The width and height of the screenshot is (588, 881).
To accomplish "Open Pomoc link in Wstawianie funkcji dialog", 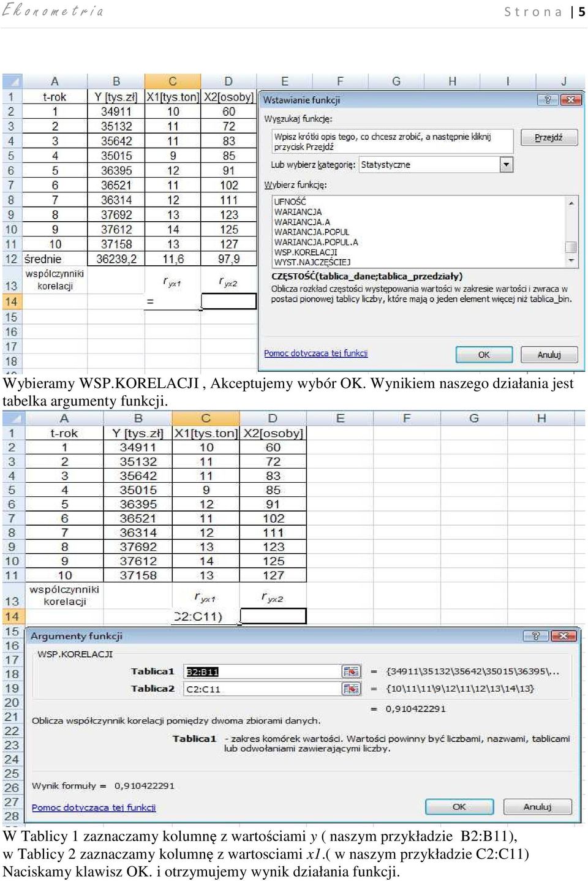I will point(315,354).
